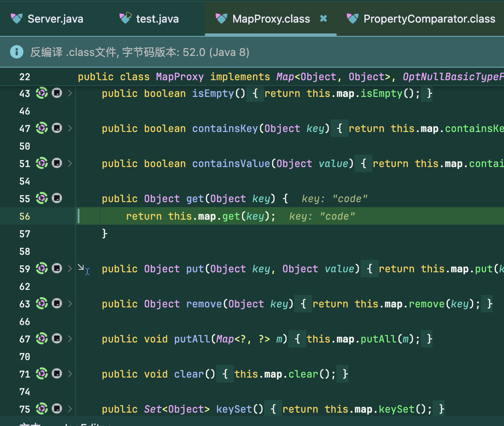Click the white square gutter icon on line 47
Screen dimensions: 504x426
tap(57, 128)
